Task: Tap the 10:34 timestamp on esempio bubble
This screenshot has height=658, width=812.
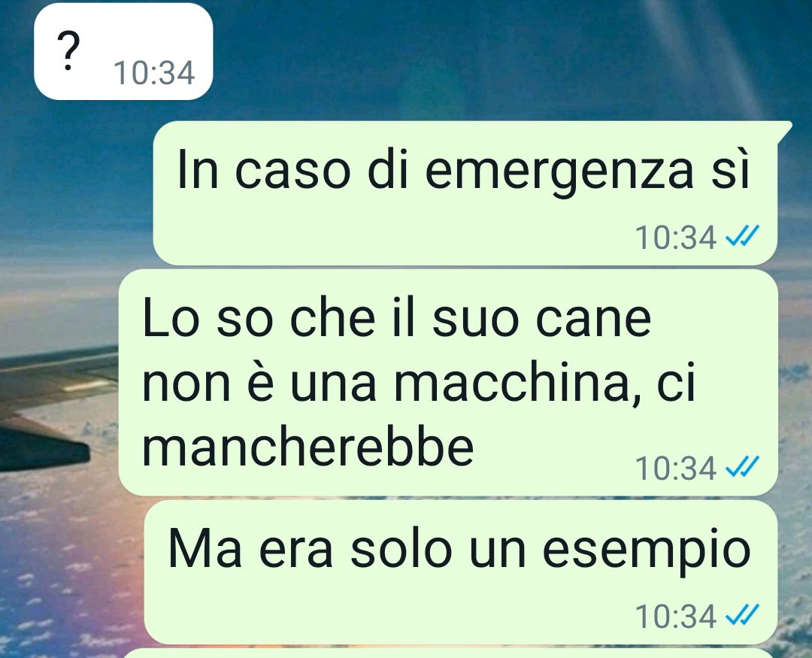Action: [676, 616]
